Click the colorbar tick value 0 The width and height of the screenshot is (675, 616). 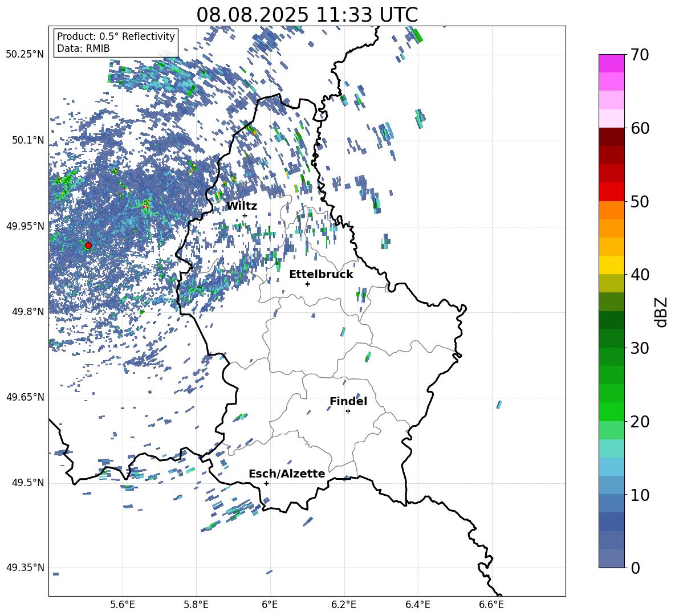636,568
